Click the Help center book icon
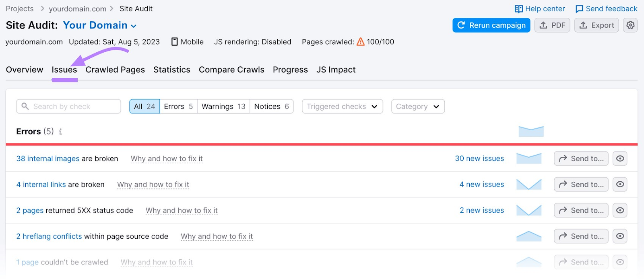The height and width of the screenshot is (279, 644). [x=519, y=9]
